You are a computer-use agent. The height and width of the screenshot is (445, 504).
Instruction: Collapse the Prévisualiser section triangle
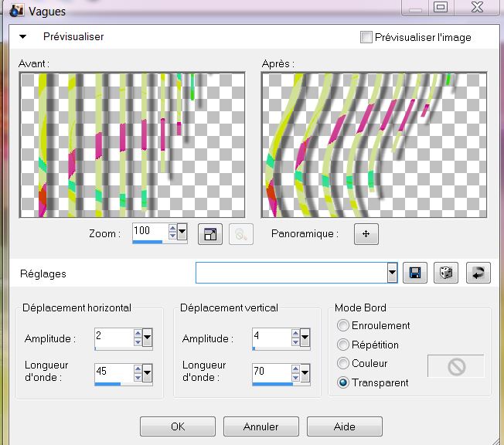(23, 36)
